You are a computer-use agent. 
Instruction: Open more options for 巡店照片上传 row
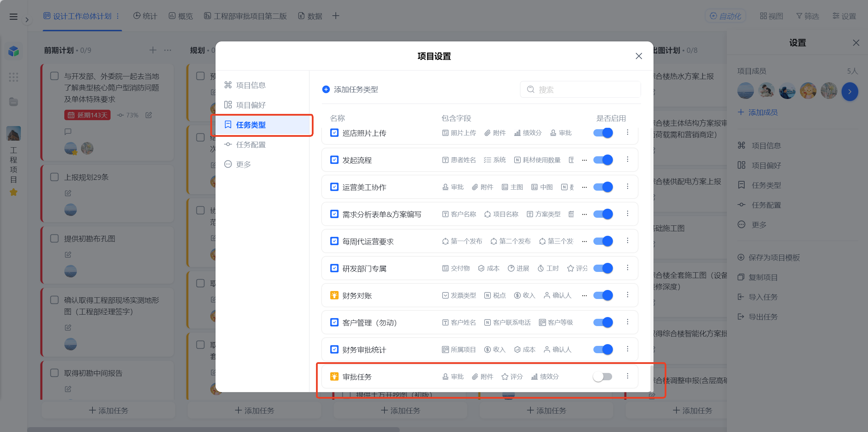pyautogui.click(x=627, y=132)
